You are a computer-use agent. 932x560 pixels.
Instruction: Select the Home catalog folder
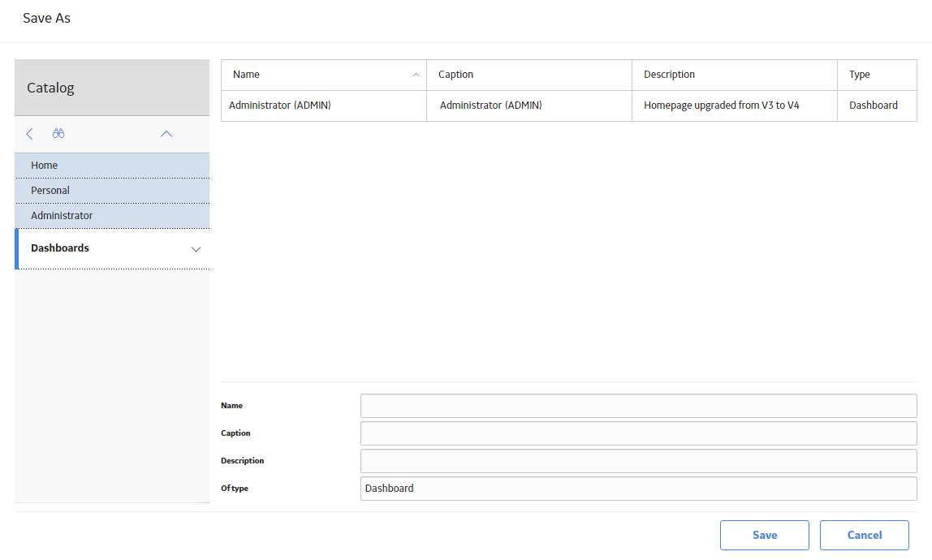[112, 166]
